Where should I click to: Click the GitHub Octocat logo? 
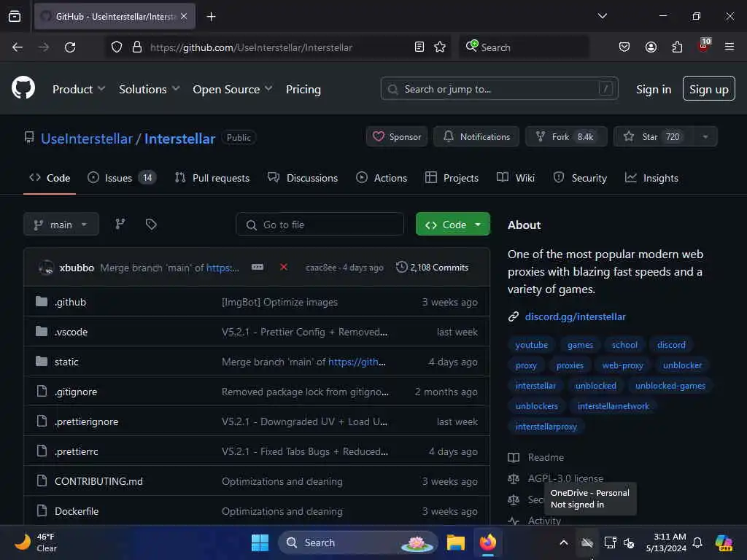23,88
